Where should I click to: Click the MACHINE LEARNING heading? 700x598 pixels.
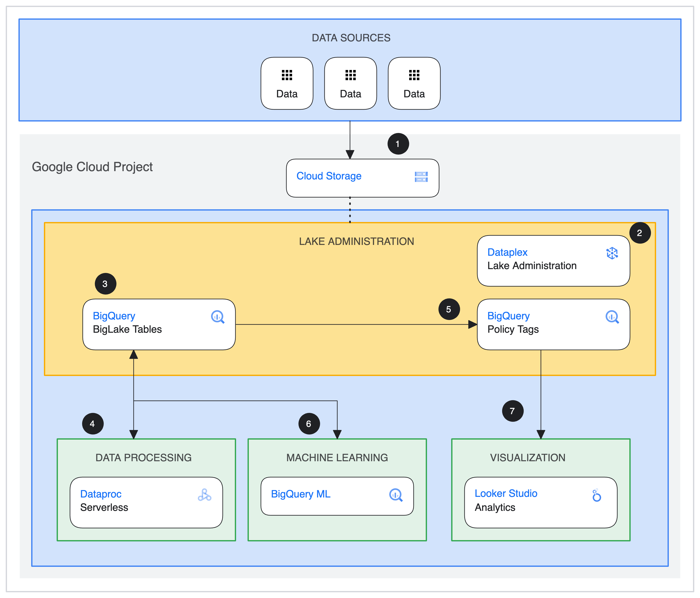tap(337, 458)
